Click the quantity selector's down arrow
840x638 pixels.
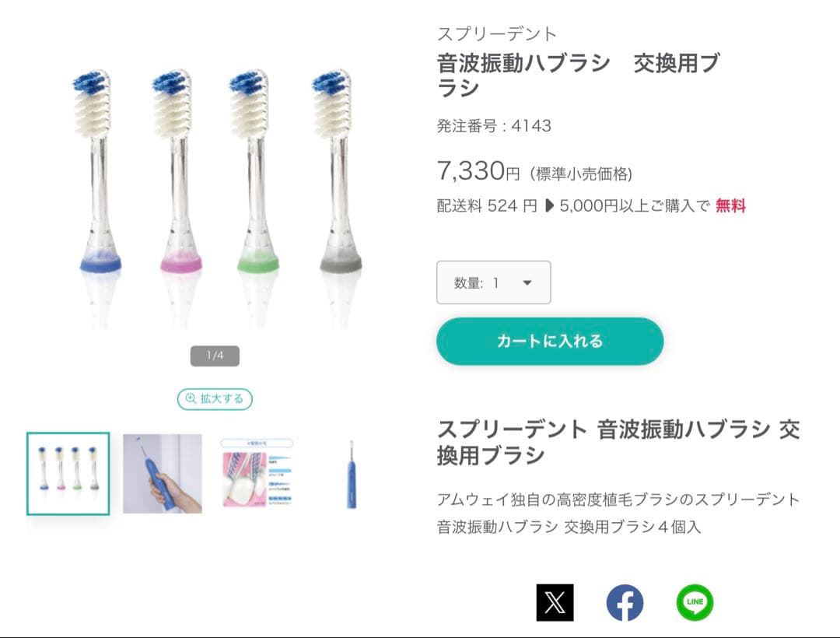(527, 282)
